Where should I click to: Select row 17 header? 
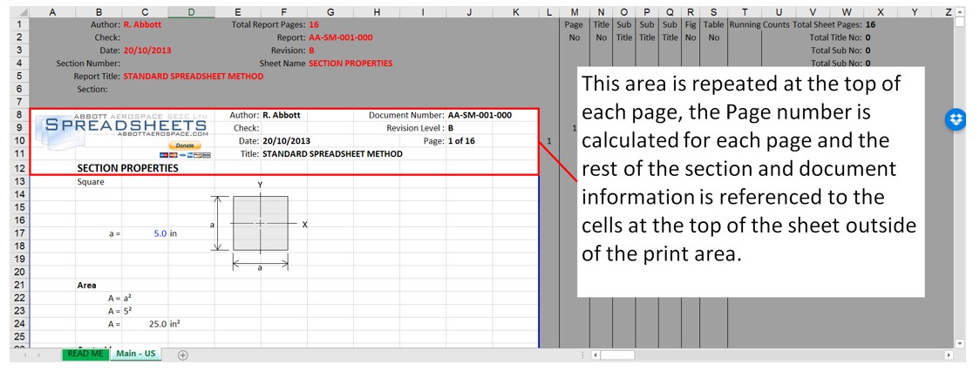point(19,233)
